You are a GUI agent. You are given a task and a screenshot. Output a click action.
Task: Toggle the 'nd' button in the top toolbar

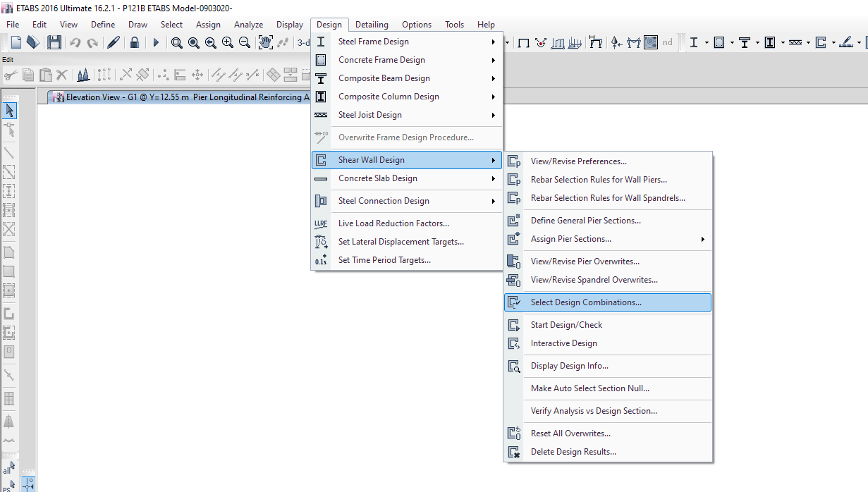coord(667,42)
